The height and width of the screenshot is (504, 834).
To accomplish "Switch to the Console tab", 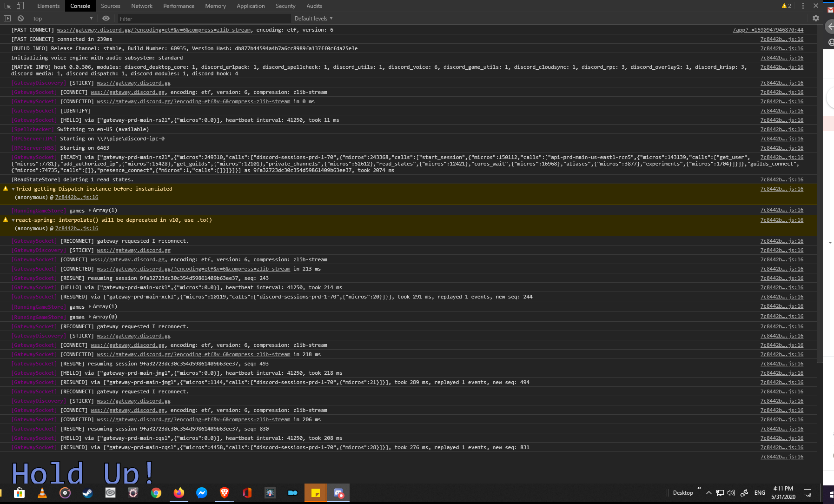I will pyautogui.click(x=80, y=6).
